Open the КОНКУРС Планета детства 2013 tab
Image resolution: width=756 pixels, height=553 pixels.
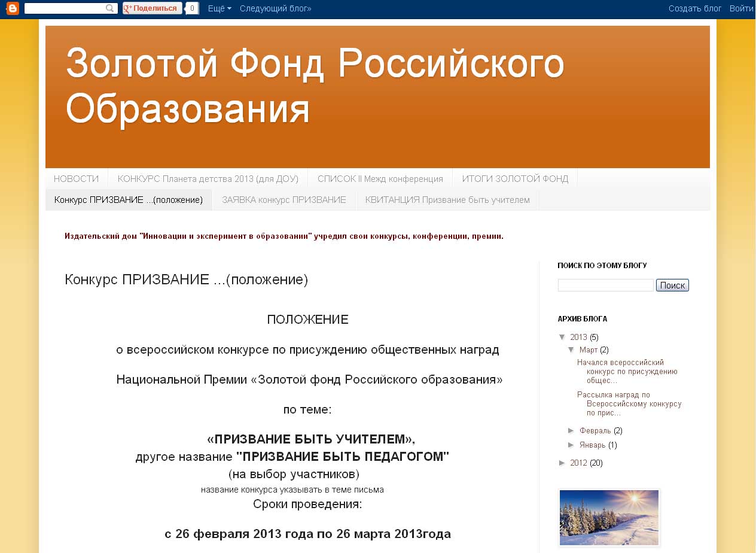(x=208, y=179)
